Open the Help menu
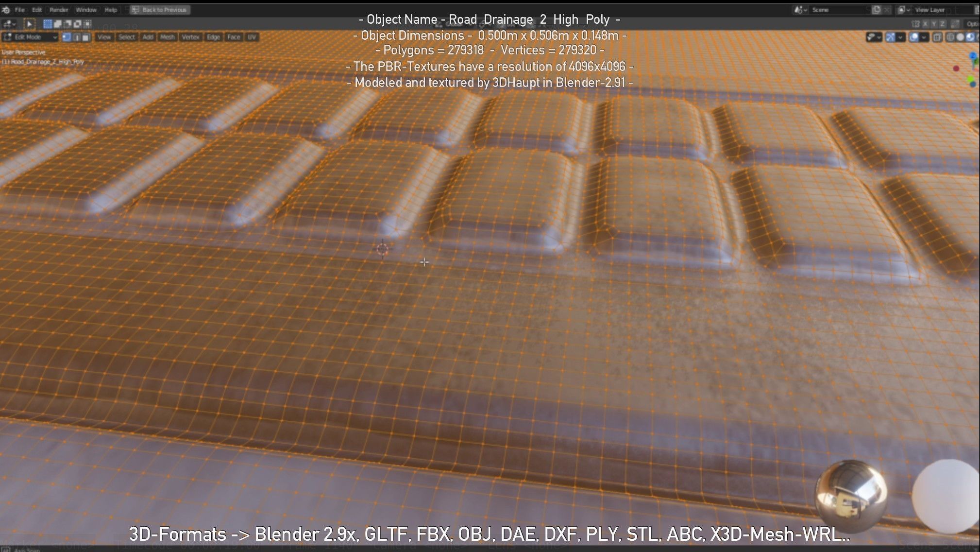The image size is (980, 552). pyautogui.click(x=111, y=10)
